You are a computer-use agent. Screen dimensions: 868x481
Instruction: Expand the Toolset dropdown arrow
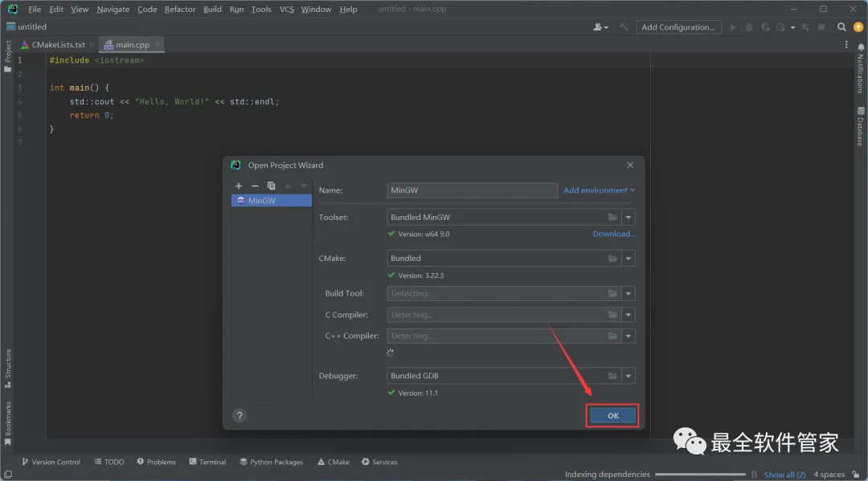[628, 217]
